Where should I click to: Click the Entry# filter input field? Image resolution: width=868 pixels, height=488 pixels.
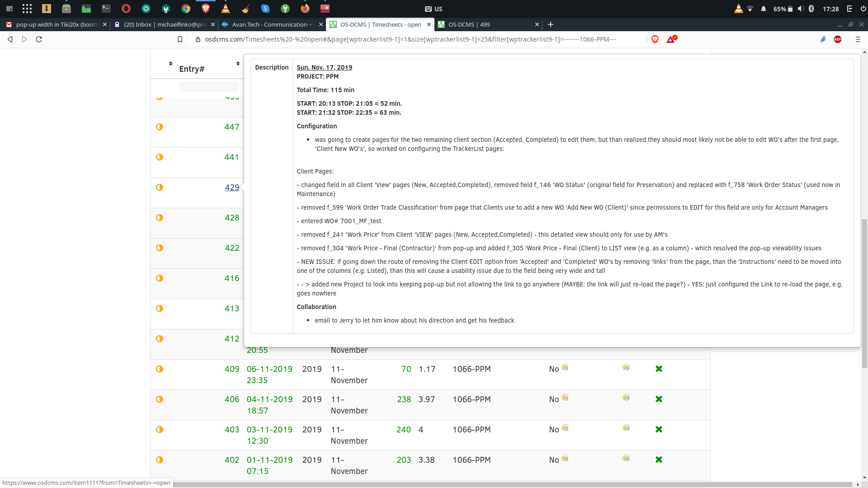tap(208, 87)
